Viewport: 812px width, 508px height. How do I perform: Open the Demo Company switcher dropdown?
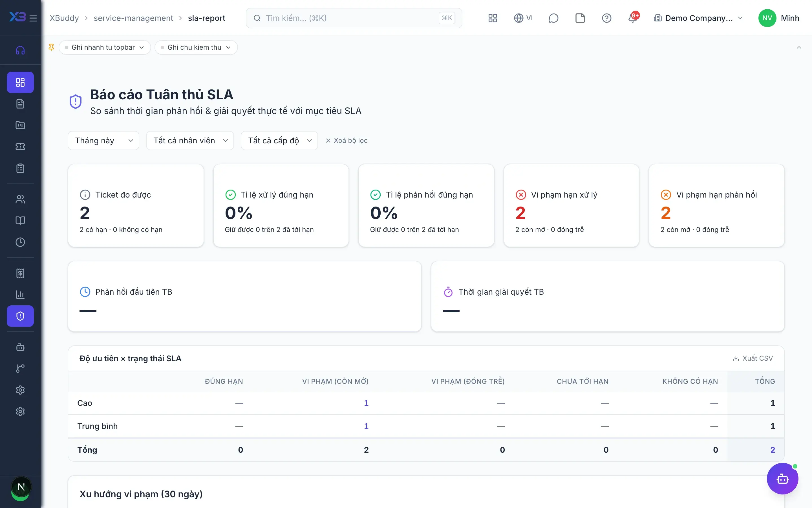tap(698, 18)
